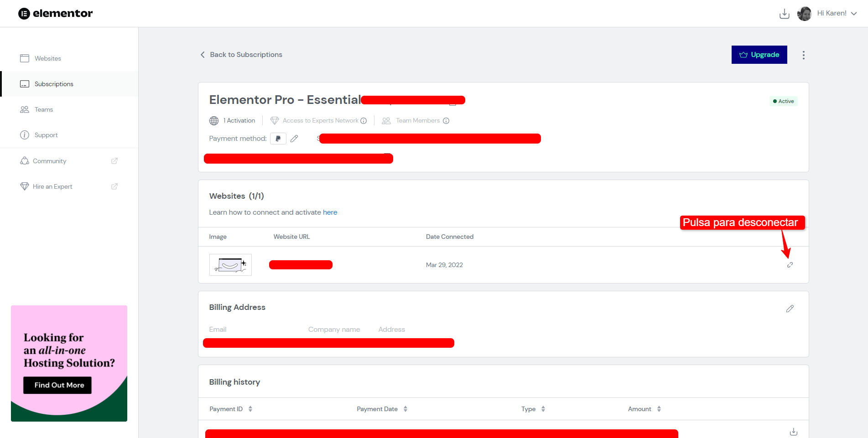
Task: Click the 'Looking for an all-in-one Hosting Solution?' ad text
Action: coord(69,350)
